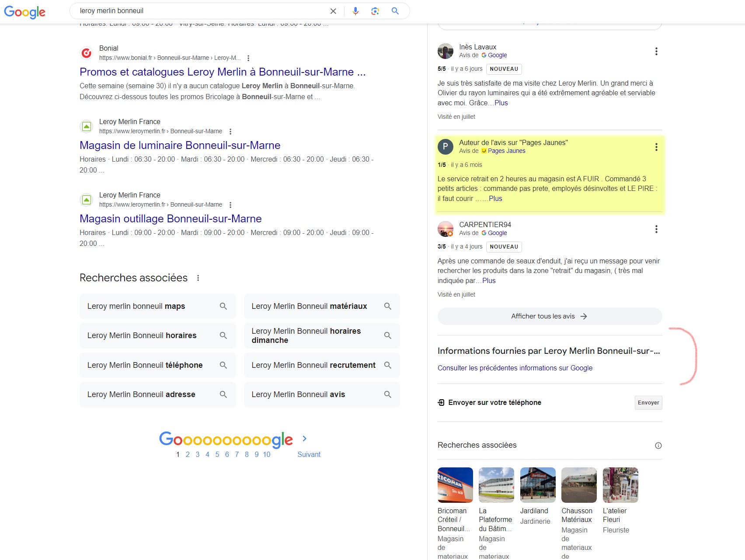This screenshot has width=745, height=560.
Task: Click the Google logo
Action: [x=24, y=12]
